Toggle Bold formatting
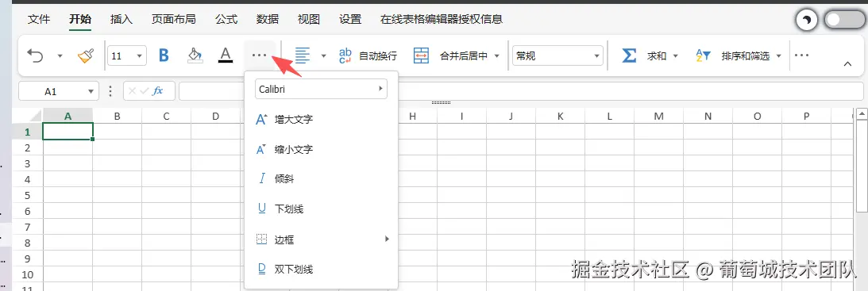 (x=164, y=56)
